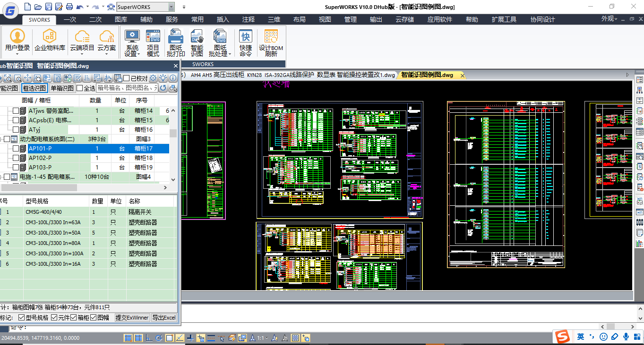
Task: Run 设计BOM刷新 refresh
Action: pyautogui.click(x=271, y=43)
